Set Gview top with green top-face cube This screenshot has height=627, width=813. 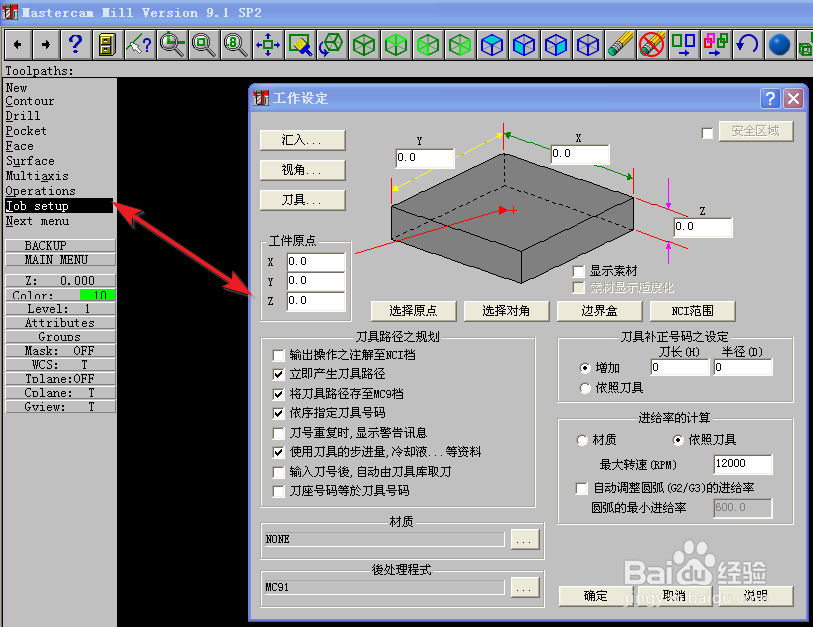[x=396, y=45]
